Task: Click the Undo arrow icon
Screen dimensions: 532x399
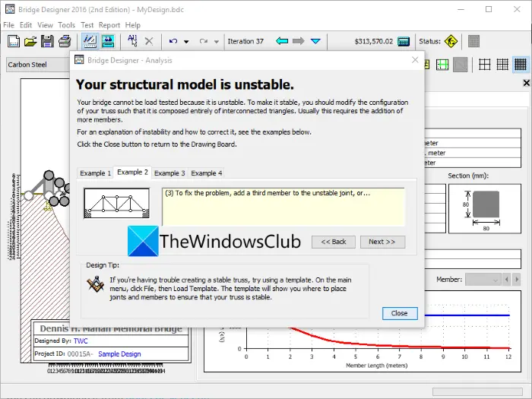Action: click(x=173, y=41)
